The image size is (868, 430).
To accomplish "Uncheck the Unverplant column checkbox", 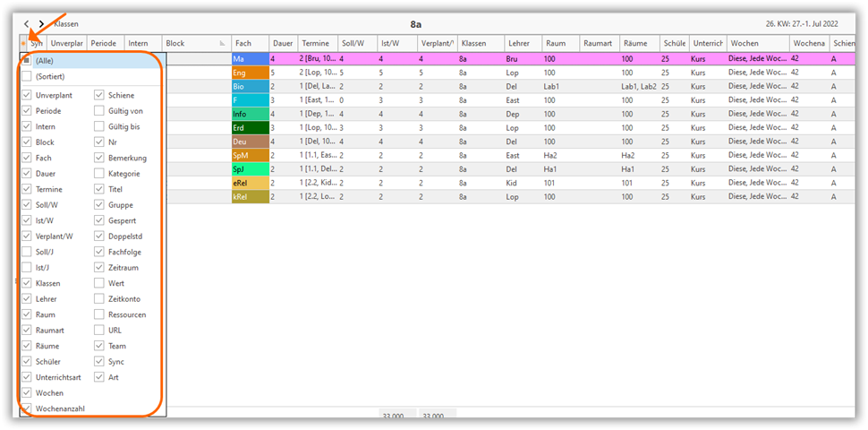I will (x=27, y=95).
